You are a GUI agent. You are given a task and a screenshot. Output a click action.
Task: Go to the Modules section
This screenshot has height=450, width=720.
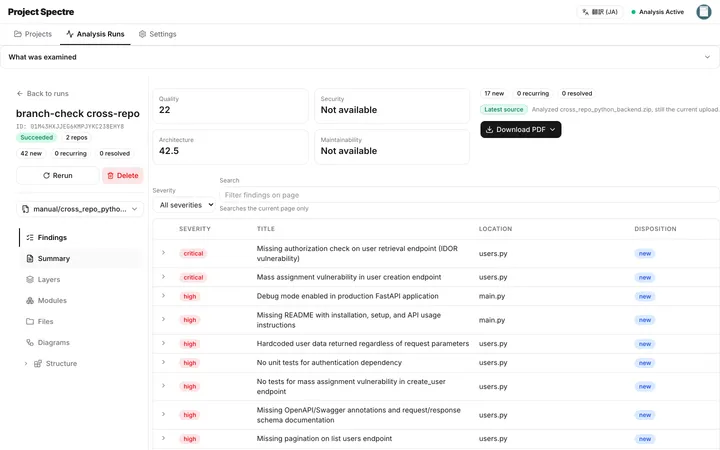click(81, 300)
